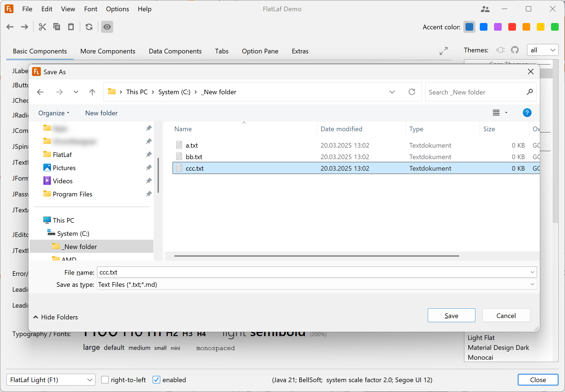The width and height of the screenshot is (565, 392).
Task: Click the Close button in FlatLaf Demo
Action: pos(538,380)
